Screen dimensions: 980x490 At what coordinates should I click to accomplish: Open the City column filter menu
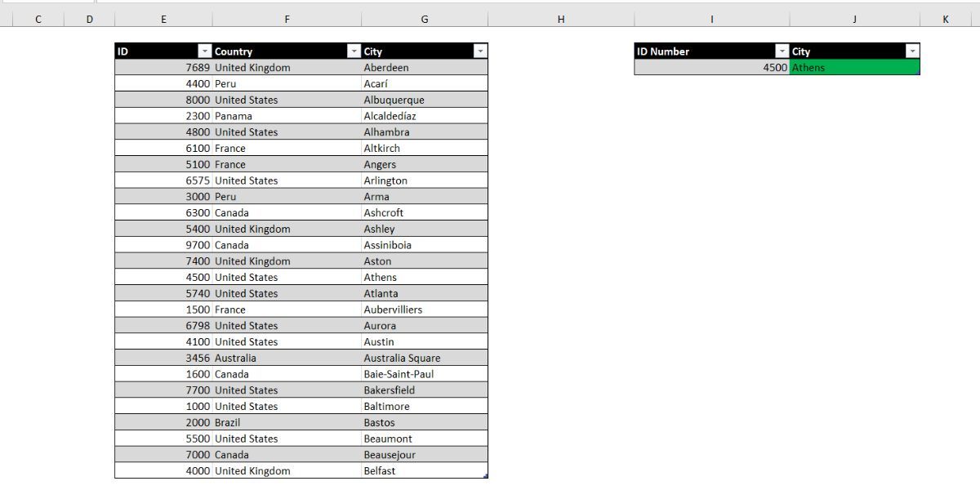point(479,51)
